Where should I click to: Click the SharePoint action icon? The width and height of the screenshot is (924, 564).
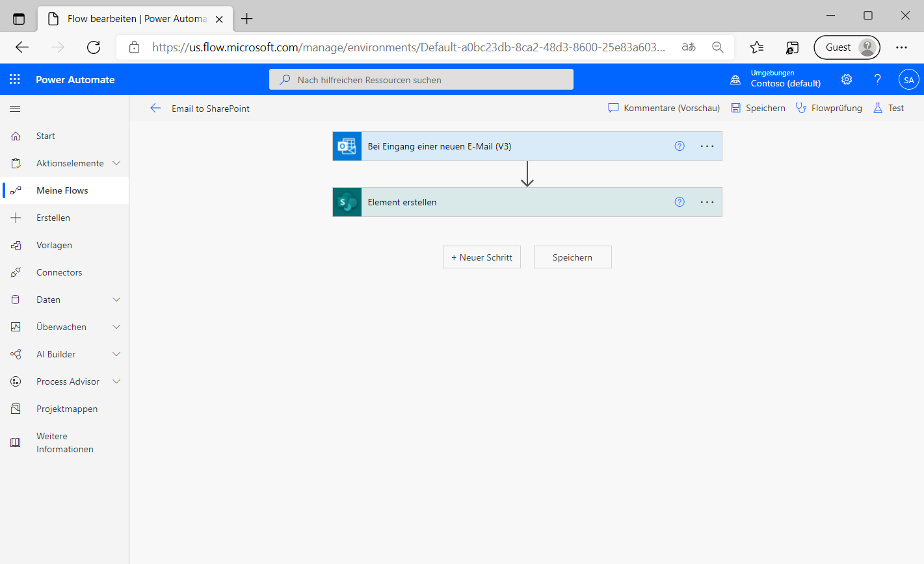[347, 202]
